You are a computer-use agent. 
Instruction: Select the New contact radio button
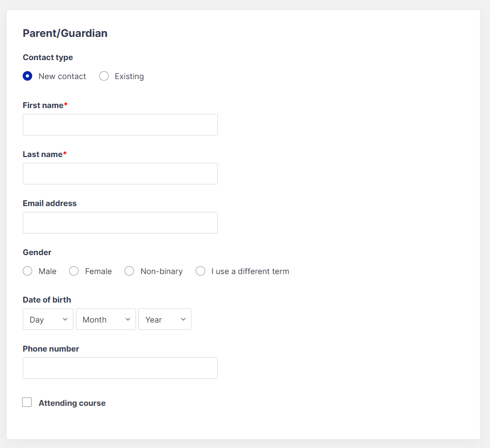click(27, 76)
